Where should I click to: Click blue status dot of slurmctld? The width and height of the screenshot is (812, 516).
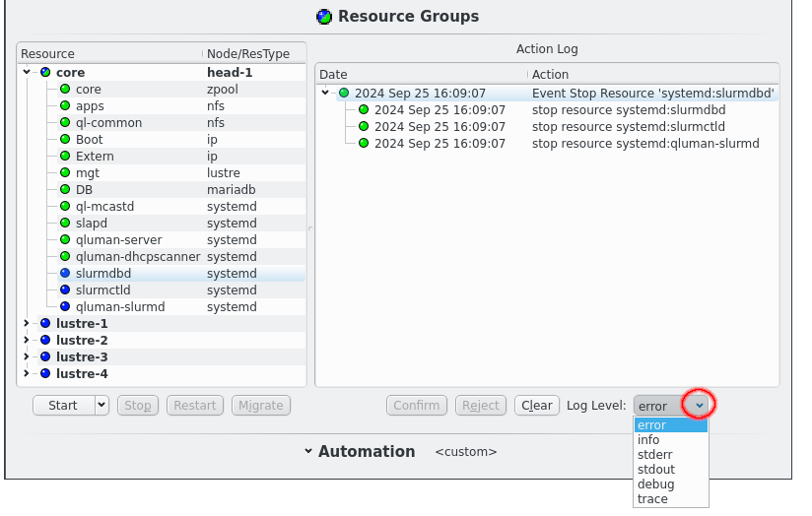[x=65, y=290]
